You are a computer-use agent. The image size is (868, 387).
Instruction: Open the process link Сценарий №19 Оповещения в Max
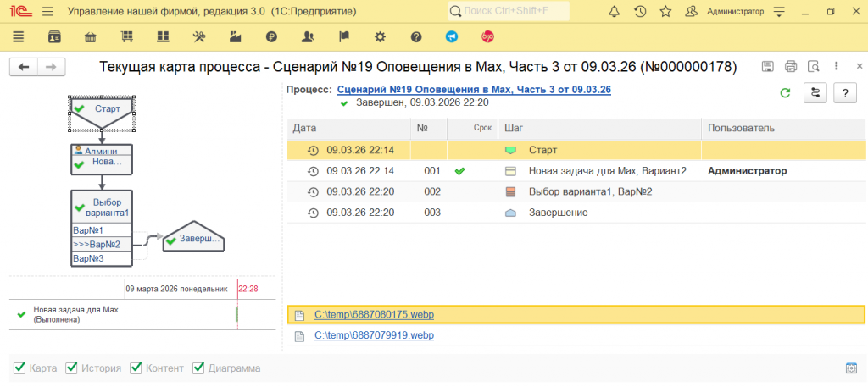tap(474, 90)
